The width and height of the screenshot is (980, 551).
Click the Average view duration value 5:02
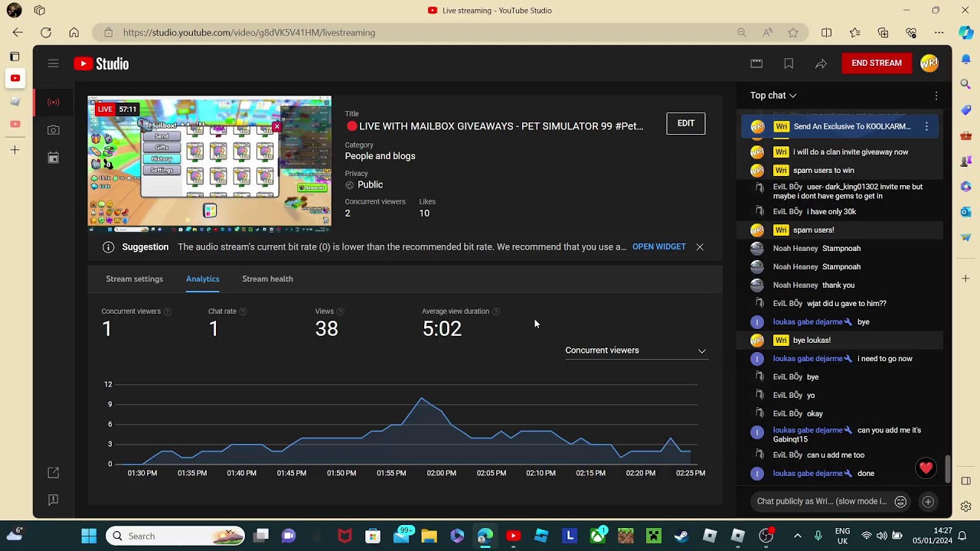[x=442, y=329]
